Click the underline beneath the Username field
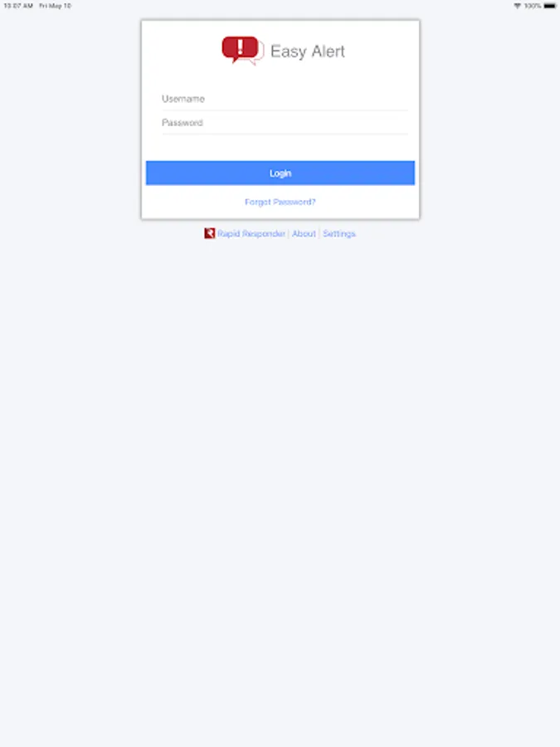 285,110
